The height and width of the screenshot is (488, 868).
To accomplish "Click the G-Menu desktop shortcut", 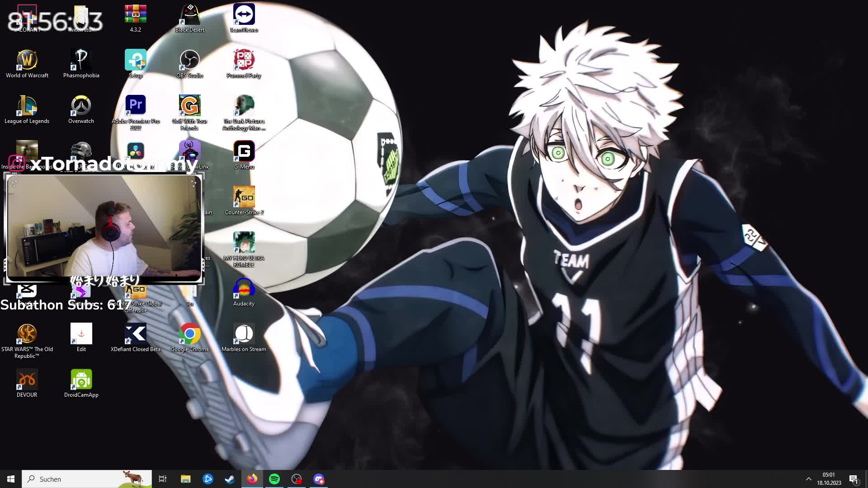I will click(x=244, y=155).
